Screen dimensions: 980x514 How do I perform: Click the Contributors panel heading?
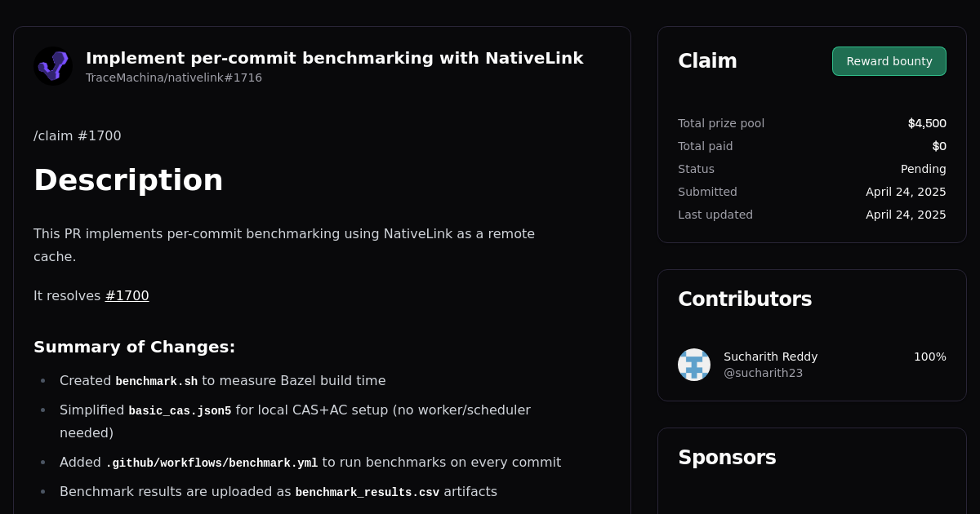coord(745,299)
